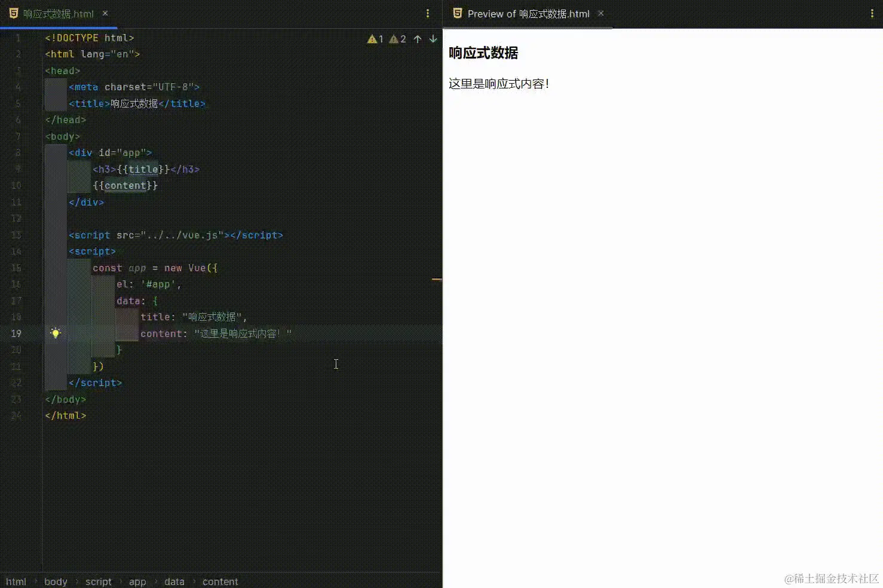Screen dimensions: 883x588
Task: Place cursor on the html lang="en" tag
Action: point(93,54)
